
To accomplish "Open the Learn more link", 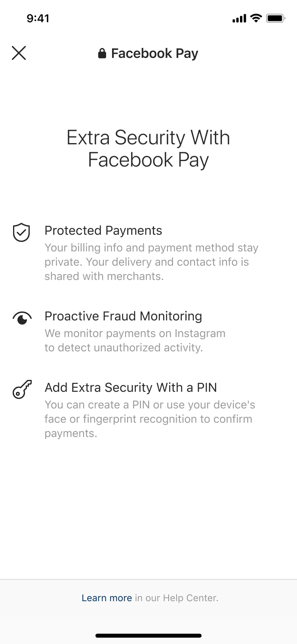I will tap(107, 598).
